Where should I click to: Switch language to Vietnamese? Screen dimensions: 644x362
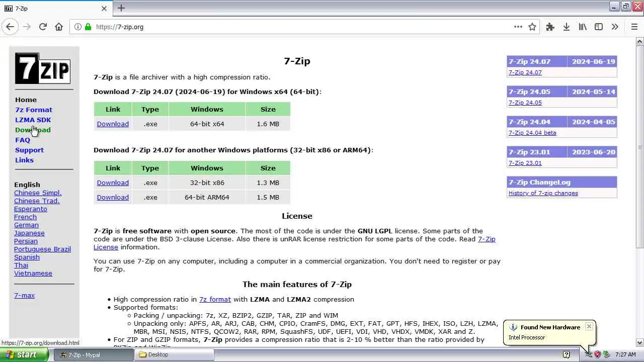coord(33,273)
